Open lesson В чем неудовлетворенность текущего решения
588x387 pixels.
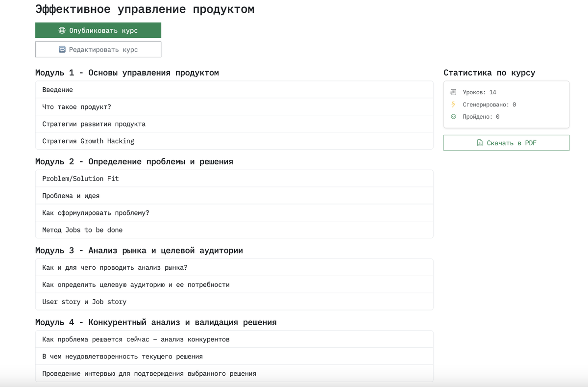(234, 357)
